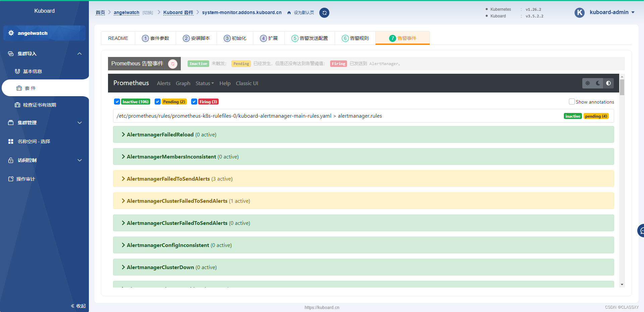Click the Prometheus brand link
The image size is (644, 312).
[x=131, y=83]
